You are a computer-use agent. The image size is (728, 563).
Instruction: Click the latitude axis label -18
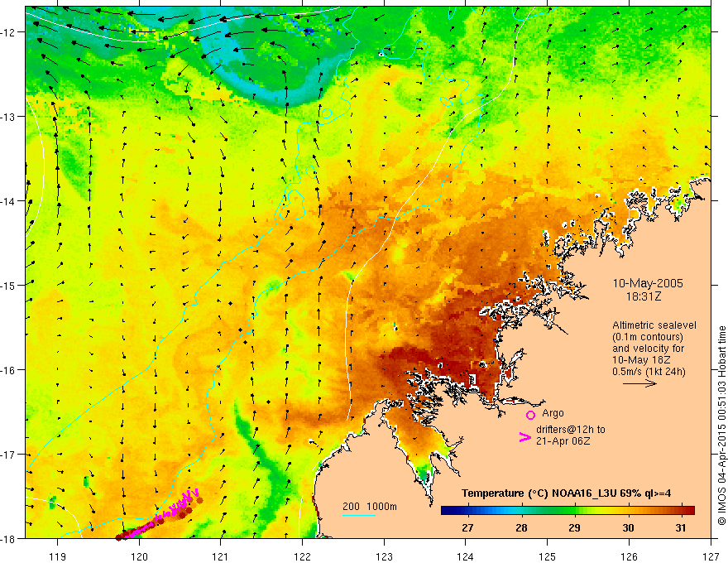tap(9, 538)
